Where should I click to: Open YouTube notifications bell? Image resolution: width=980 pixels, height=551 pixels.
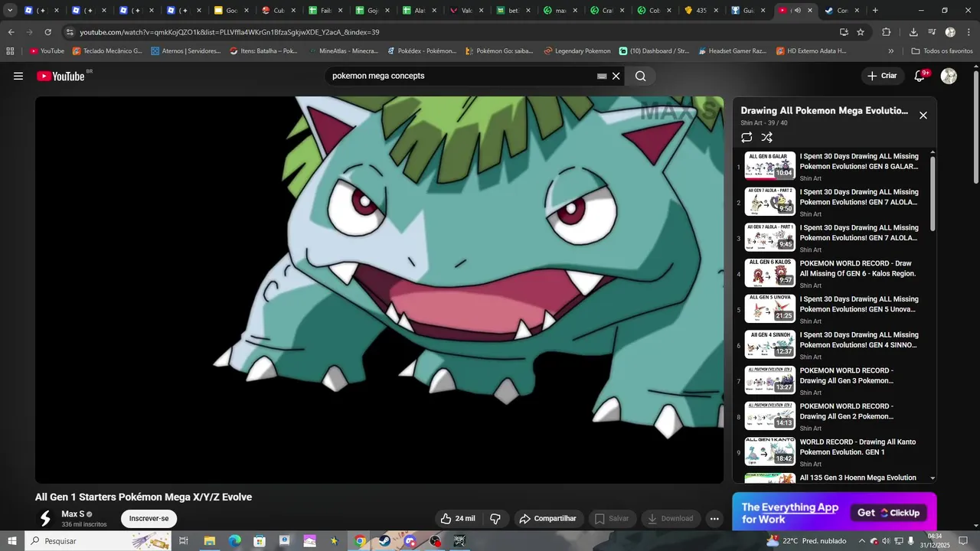pos(920,76)
